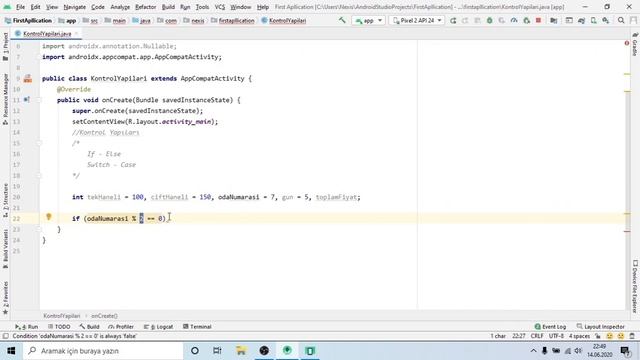
Task: Click the Search Everywhere magnifier icon
Action: pyautogui.click(x=621, y=20)
